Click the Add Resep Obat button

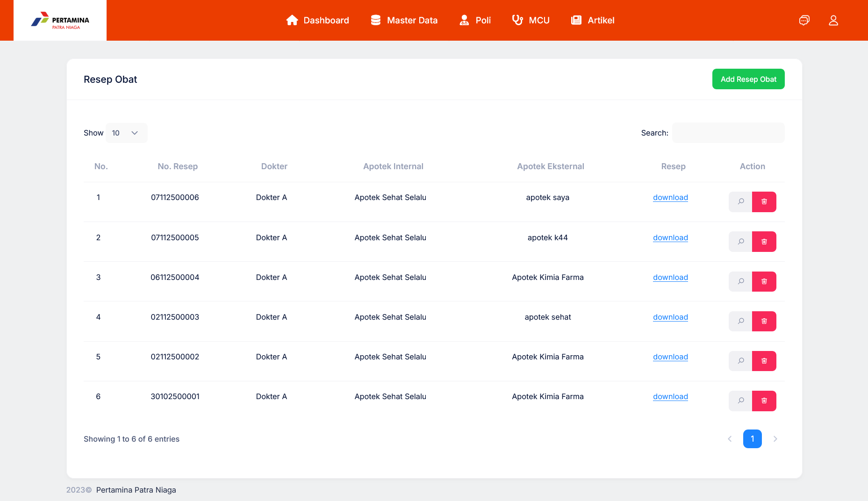748,79
